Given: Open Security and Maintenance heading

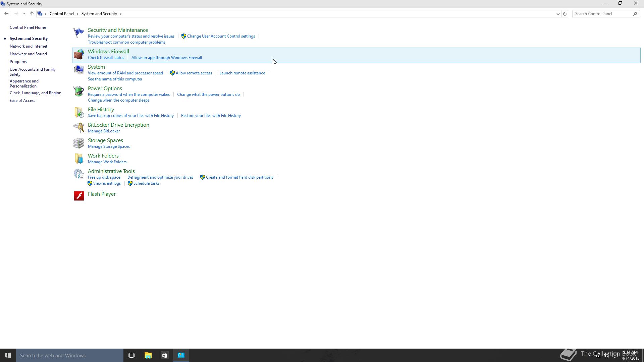Looking at the screenshot, I should tap(118, 30).
